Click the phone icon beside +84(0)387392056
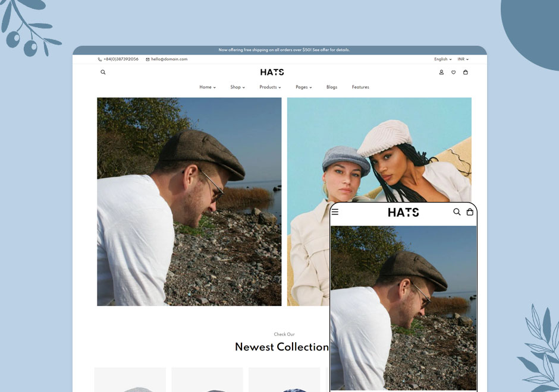 coord(100,59)
